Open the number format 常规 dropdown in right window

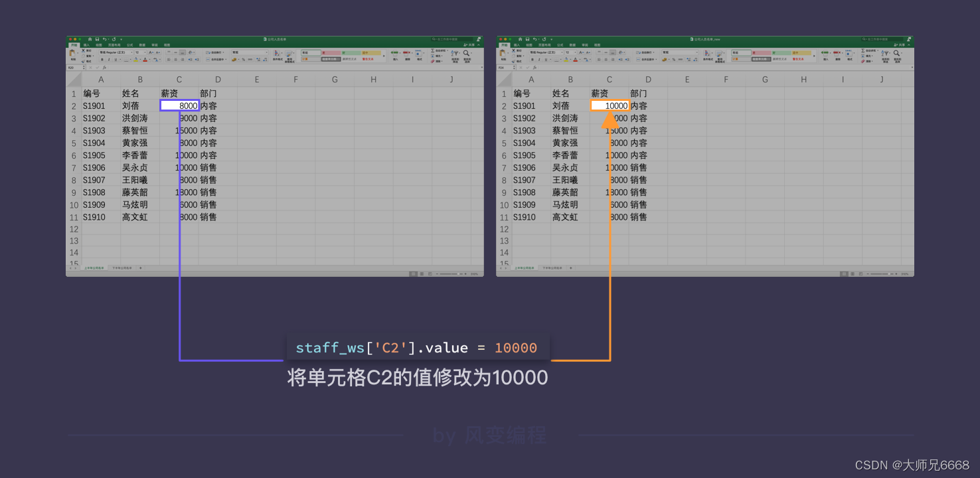click(x=696, y=52)
